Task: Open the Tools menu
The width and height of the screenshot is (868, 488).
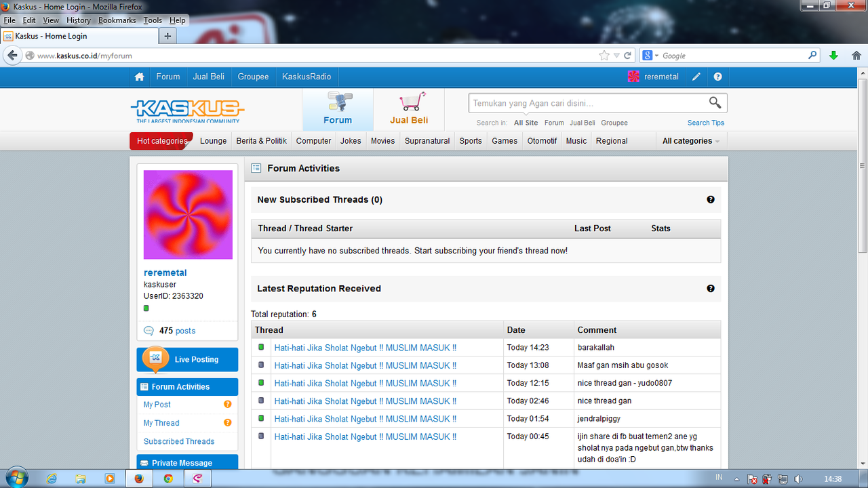Action: [x=153, y=20]
